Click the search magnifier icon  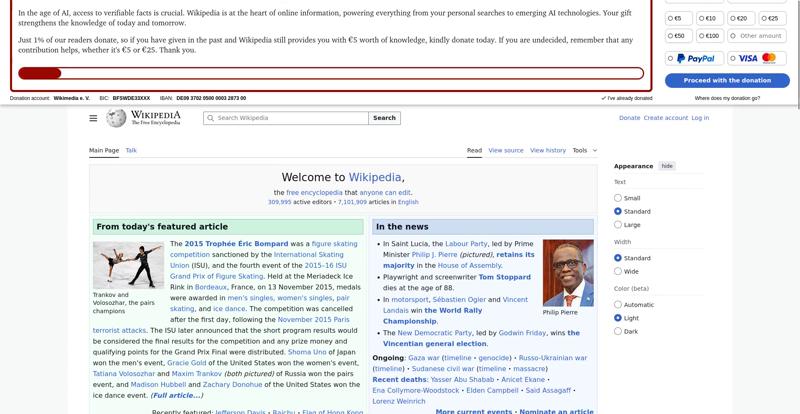tap(210, 118)
